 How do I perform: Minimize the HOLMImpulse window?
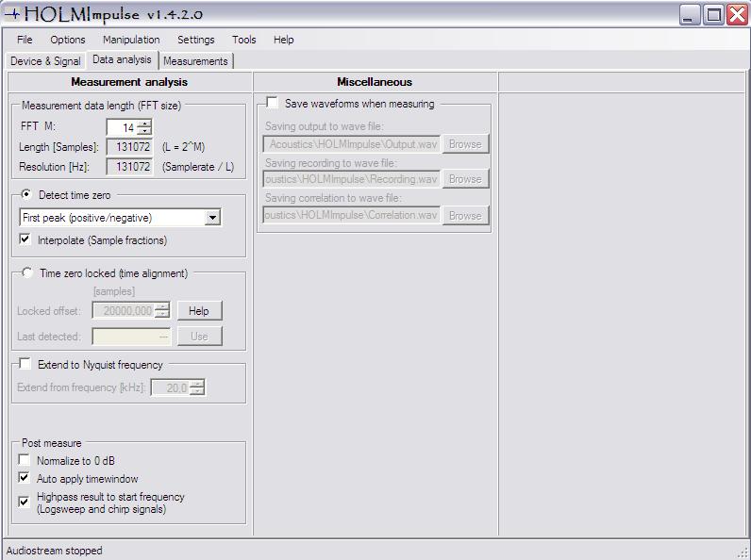690,15
